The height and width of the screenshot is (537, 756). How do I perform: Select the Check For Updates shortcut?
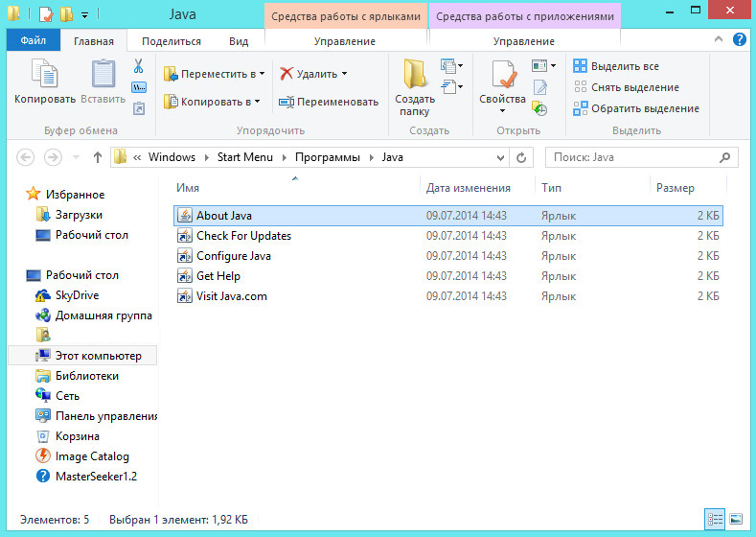447,236
